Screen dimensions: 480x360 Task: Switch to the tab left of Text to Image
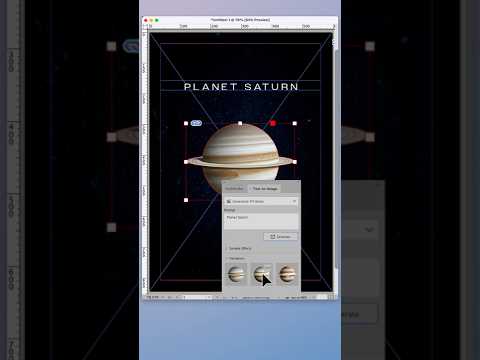(235, 189)
